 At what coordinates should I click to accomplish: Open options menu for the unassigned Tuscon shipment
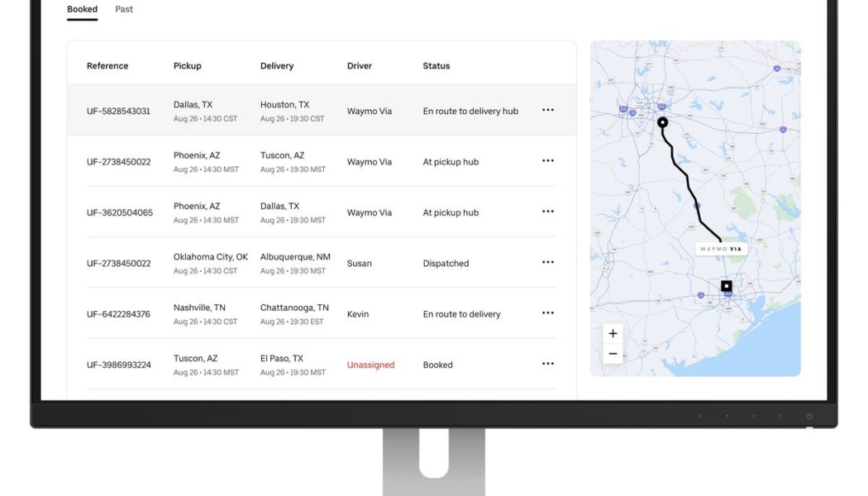coord(547,364)
